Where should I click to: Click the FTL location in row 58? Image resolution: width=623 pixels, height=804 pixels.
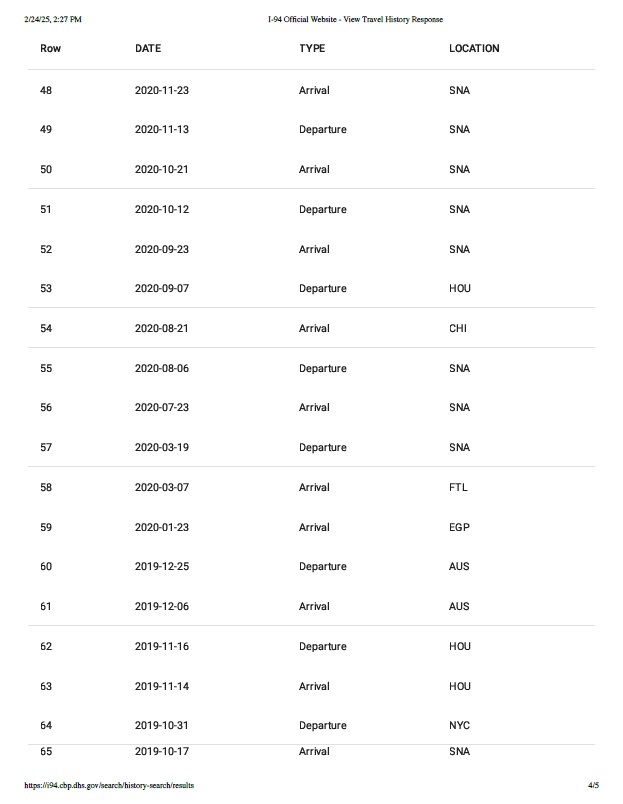click(x=458, y=488)
